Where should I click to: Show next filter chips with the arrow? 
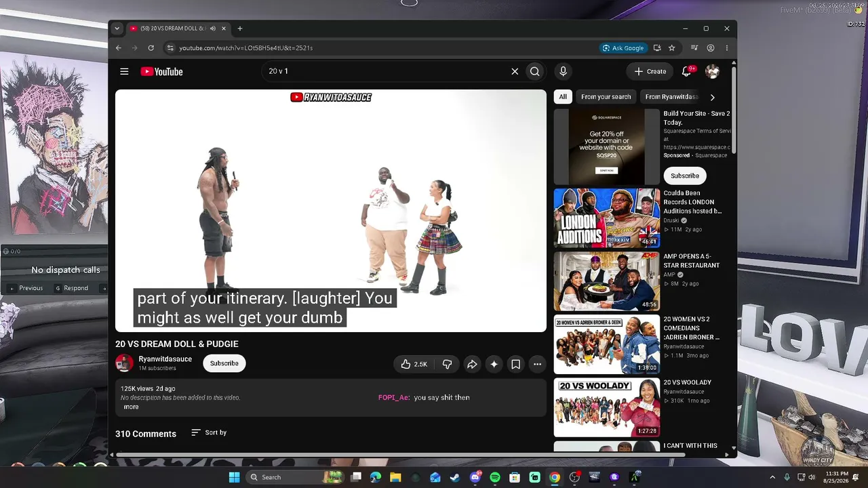[712, 97]
